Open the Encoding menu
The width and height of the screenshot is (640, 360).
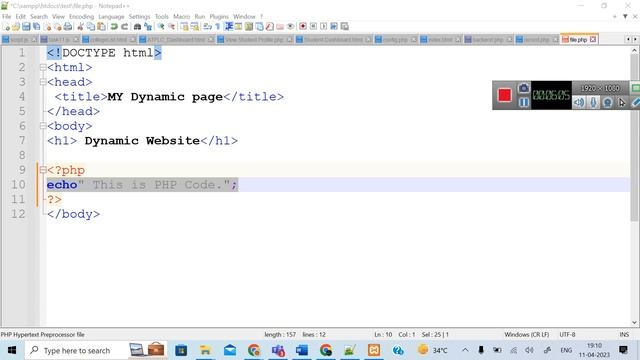[x=81, y=17]
